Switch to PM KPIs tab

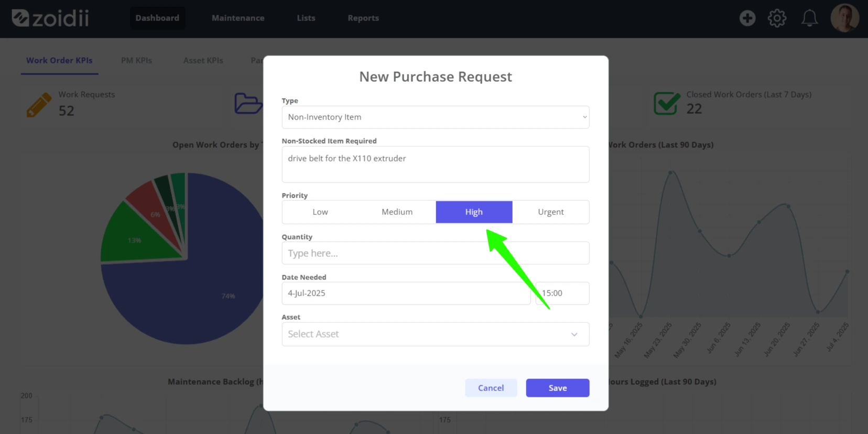136,60
